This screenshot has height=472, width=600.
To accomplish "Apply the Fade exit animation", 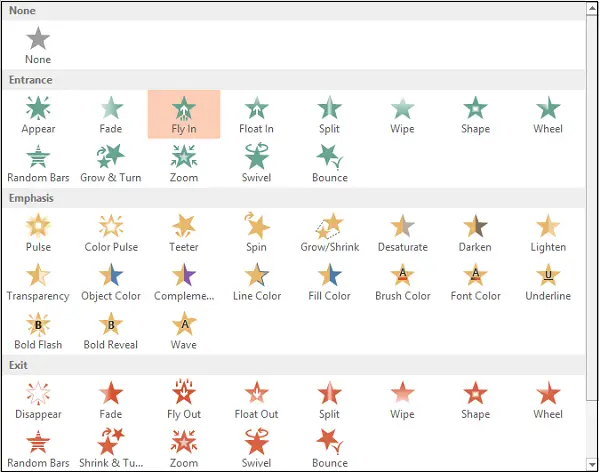I will click(x=111, y=400).
